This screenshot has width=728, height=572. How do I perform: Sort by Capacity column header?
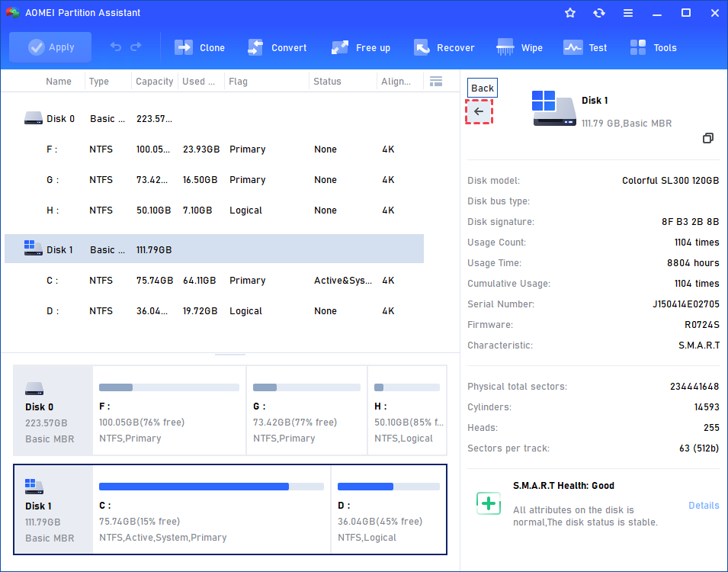tap(154, 82)
